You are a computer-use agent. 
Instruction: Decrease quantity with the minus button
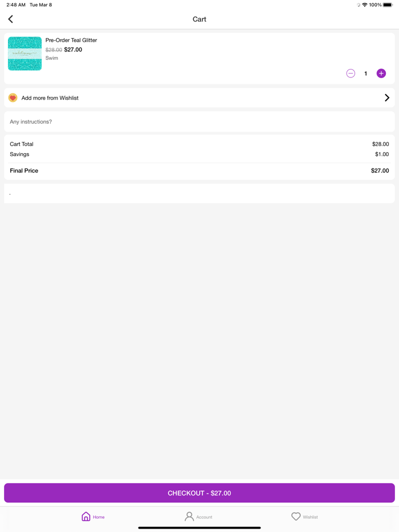(x=351, y=73)
